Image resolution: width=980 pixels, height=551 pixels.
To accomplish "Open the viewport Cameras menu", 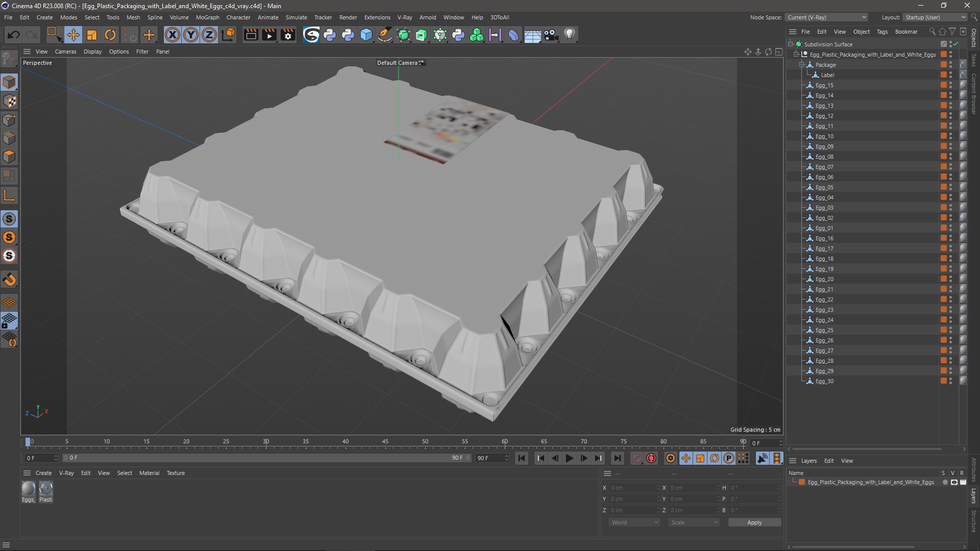I will tap(65, 52).
